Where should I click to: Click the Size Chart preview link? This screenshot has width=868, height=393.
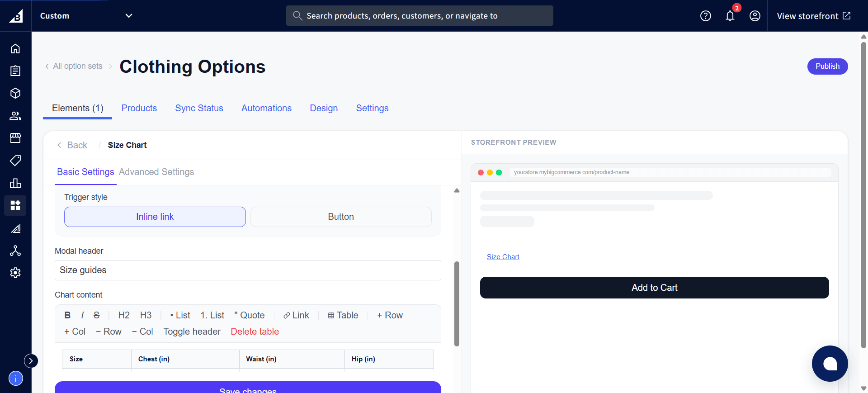click(x=503, y=256)
